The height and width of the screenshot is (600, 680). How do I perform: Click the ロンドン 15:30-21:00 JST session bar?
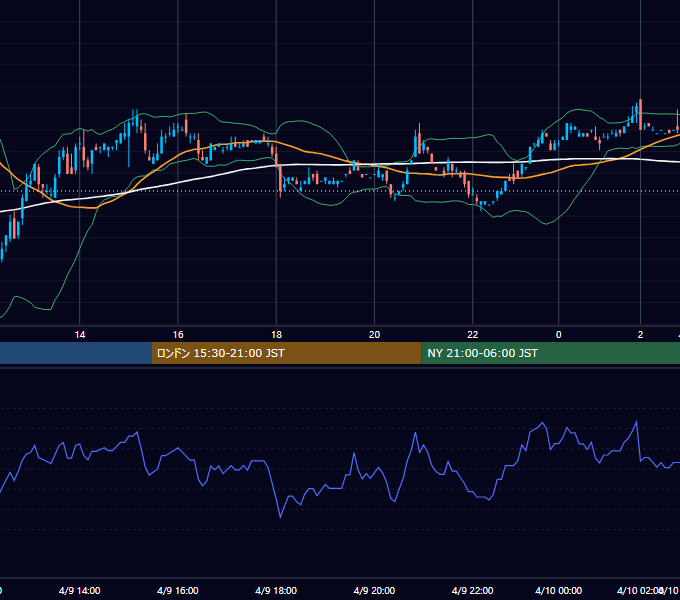pyautogui.click(x=286, y=353)
